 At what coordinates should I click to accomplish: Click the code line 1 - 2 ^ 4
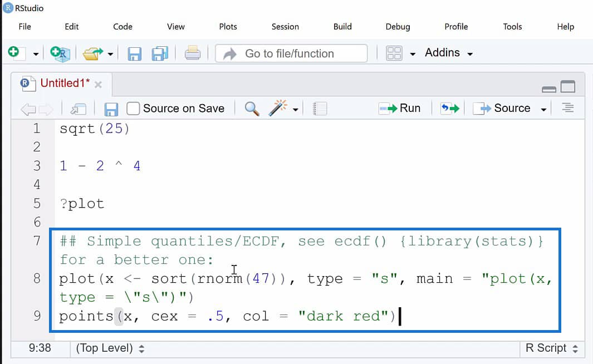100,166
